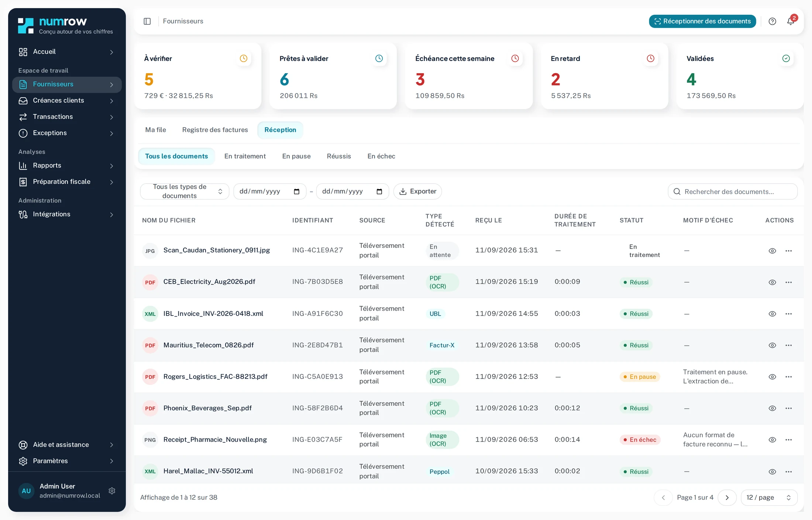Expand the Transactions sidebar item
This screenshot has height=520, width=812.
click(x=67, y=117)
